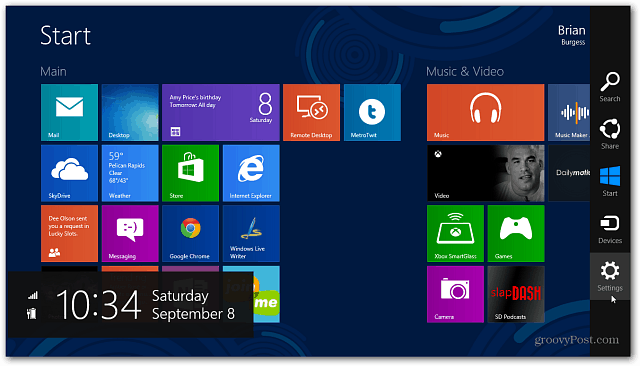Open the join.me tile
This screenshot has width=640, height=366.
(x=267, y=294)
